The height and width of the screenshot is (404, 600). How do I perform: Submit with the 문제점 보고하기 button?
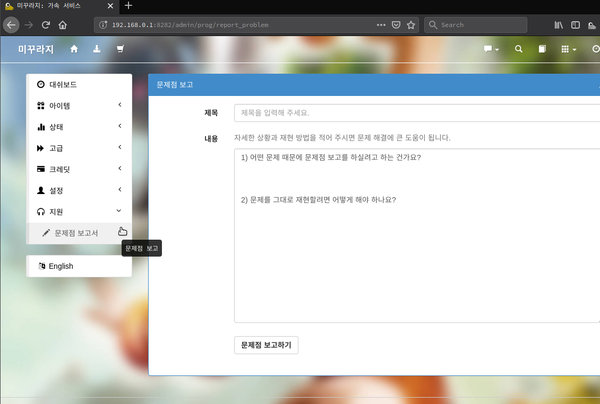pyautogui.click(x=266, y=345)
